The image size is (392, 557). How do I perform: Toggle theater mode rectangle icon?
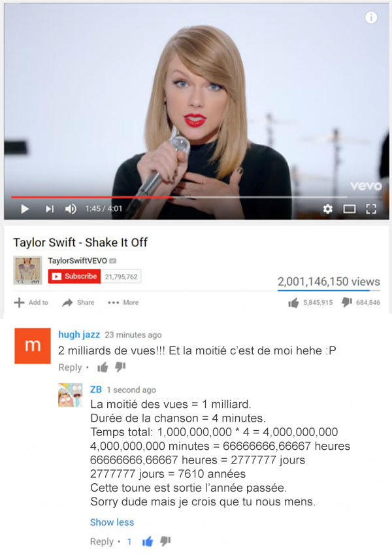pyautogui.click(x=349, y=209)
